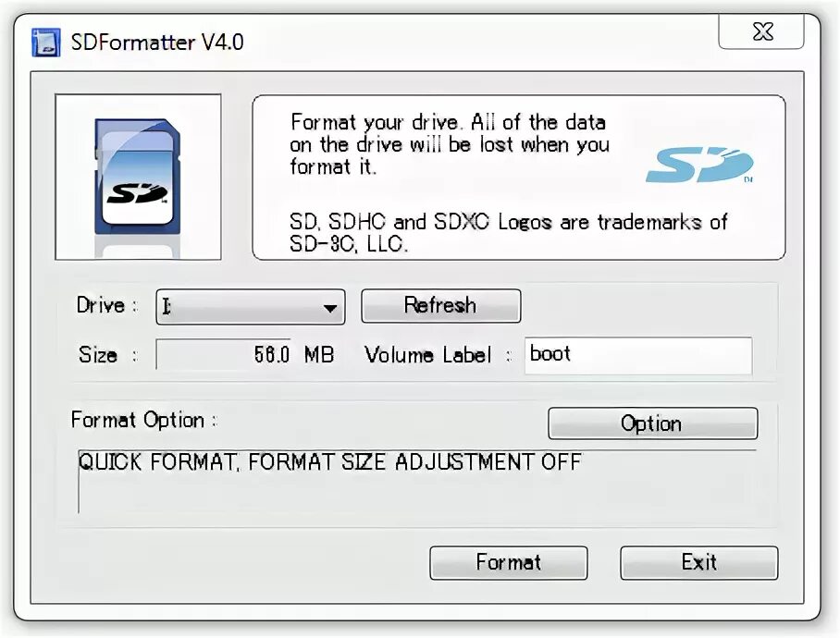Viewport: 840px width, 638px height.
Task: Click the SDFormatter title bar app icon
Action: click(45, 43)
